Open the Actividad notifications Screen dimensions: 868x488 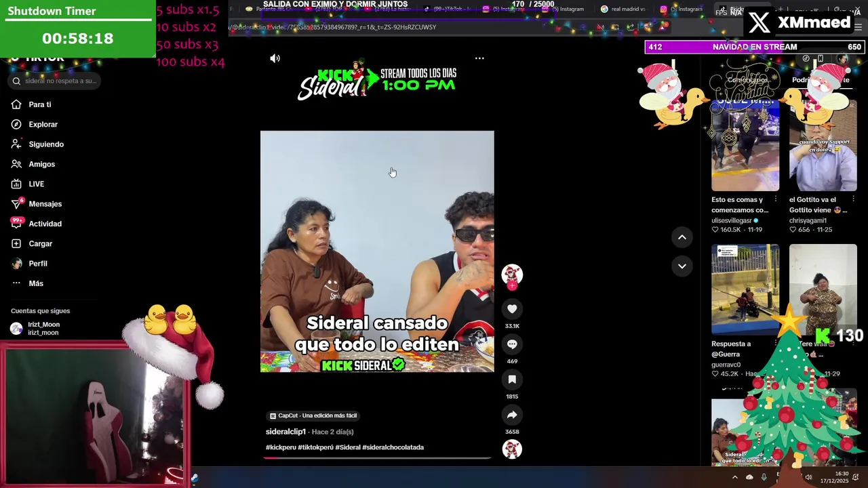click(45, 224)
